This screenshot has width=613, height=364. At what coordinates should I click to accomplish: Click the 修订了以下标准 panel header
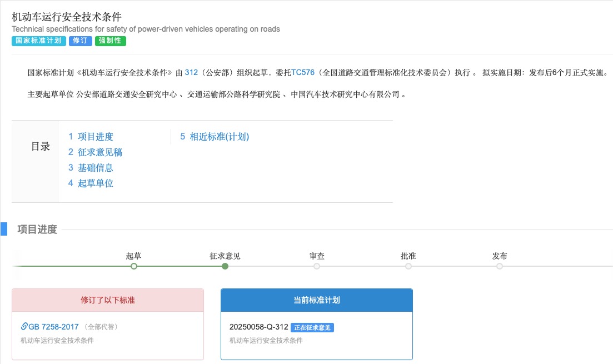pos(108,300)
